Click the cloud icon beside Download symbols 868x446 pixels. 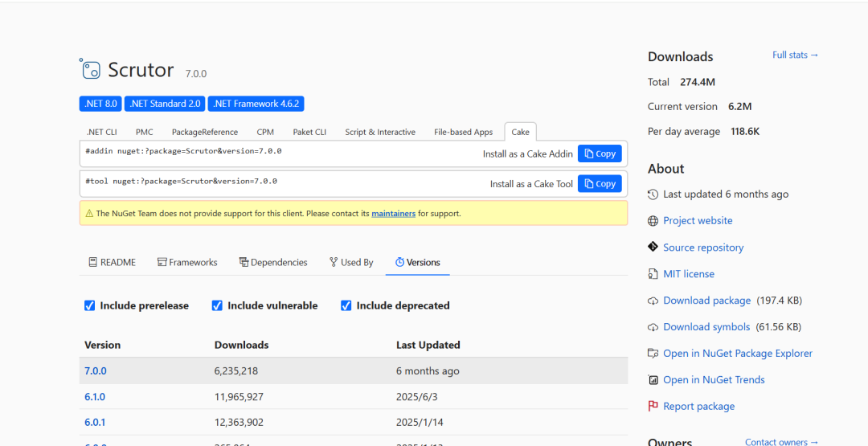pyautogui.click(x=653, y=327)
